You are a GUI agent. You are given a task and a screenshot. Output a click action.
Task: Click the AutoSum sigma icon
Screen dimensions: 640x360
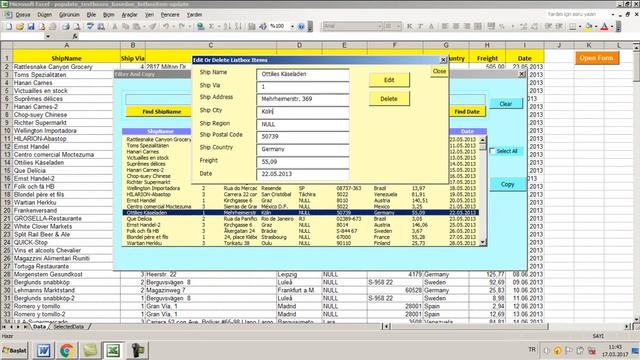point(211,27)
